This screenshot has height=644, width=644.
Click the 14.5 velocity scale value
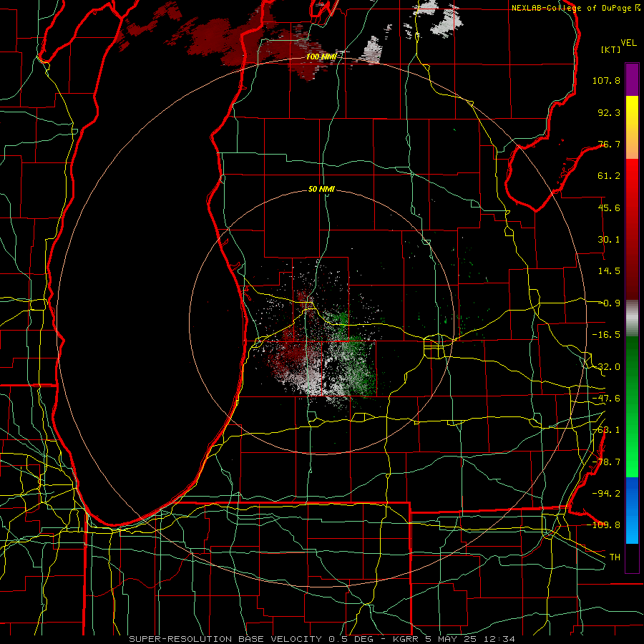tap(609, 271)
